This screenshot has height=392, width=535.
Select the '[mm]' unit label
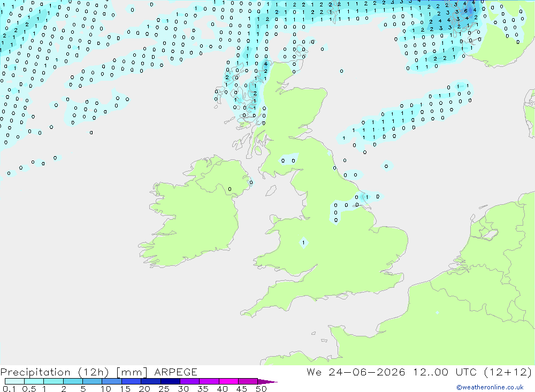pyautogui.click(x=132, y=372)
